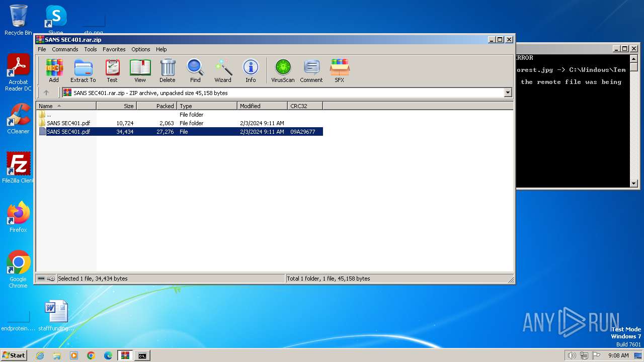Open the Favorites menu
The height and width of the screenshot is (362, 644).
click(114, 49)
